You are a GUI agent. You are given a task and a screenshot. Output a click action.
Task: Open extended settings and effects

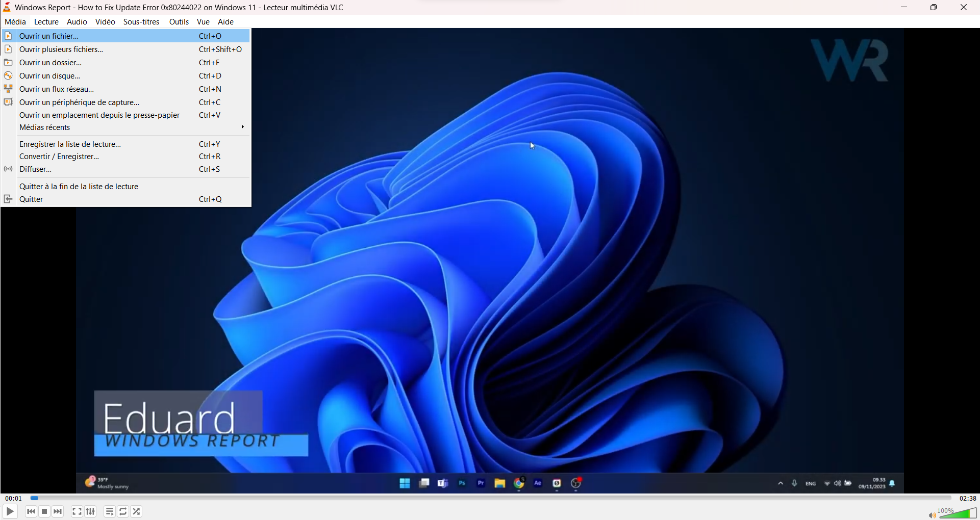click(x=90, y=511)
